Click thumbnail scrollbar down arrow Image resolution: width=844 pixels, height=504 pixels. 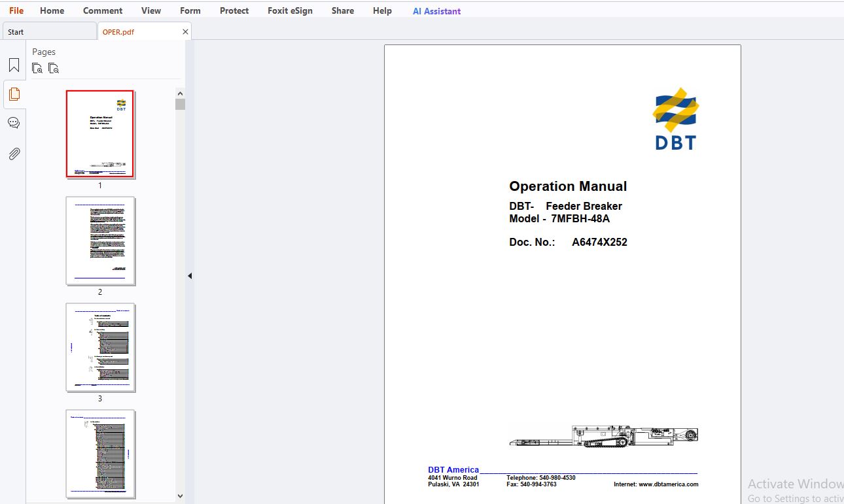point(181,496)
